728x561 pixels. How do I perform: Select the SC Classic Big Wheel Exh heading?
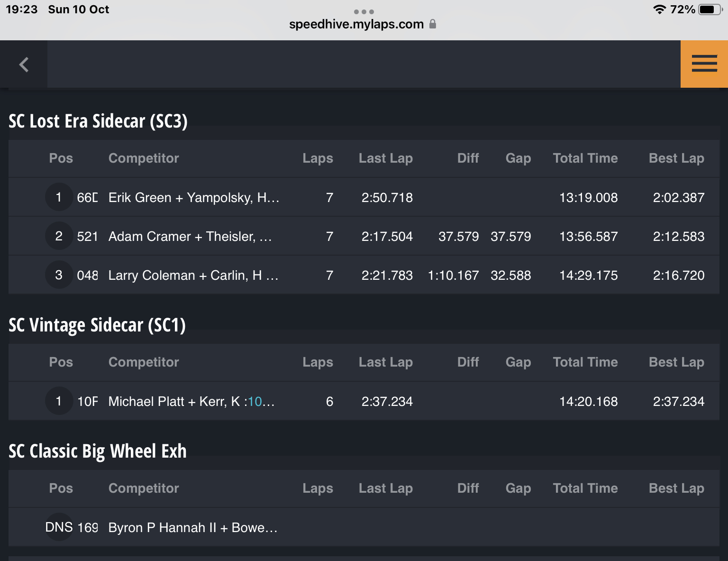click(x=98, y=451)
